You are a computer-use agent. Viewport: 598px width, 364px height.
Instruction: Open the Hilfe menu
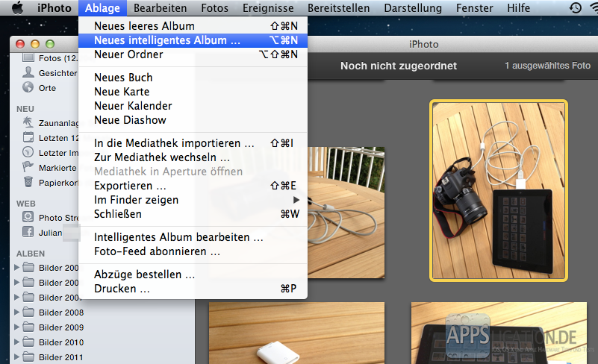point(518,8)
